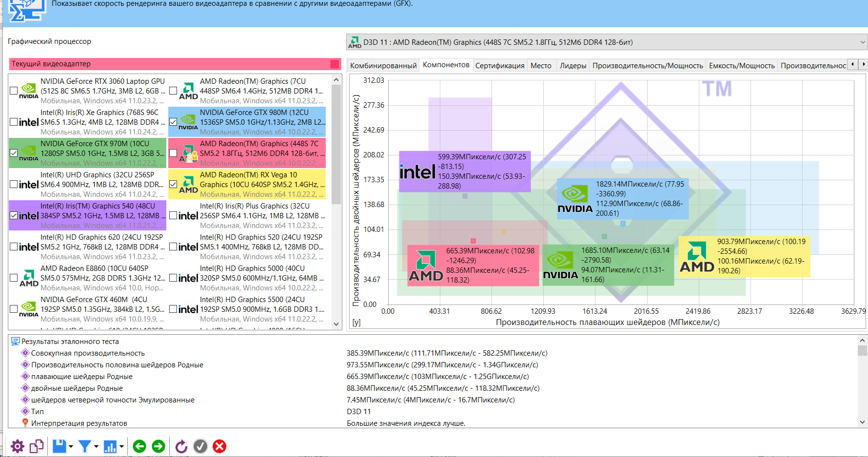The height and width of the screenshot is (457, 868).
Task: Click red AMD label box in chart
Action: 473,266
